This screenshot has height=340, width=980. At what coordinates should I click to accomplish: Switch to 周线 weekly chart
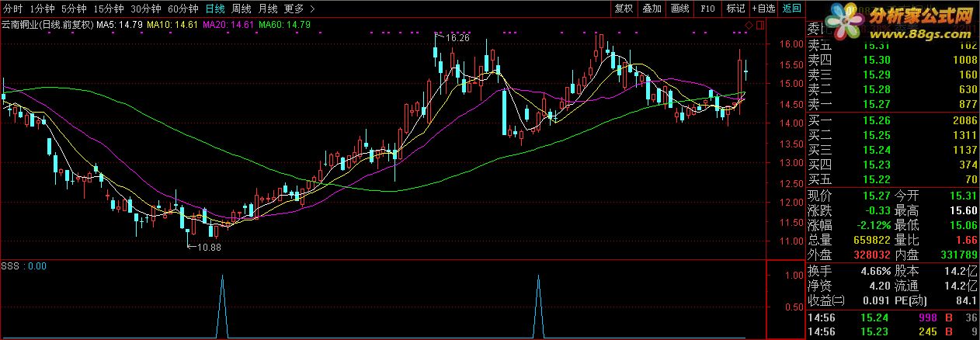coord(242,9)
